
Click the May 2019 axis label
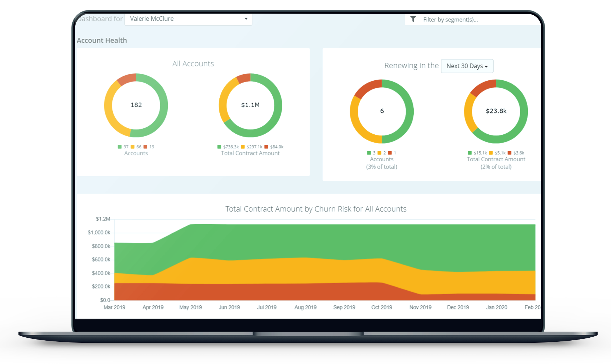191,307
